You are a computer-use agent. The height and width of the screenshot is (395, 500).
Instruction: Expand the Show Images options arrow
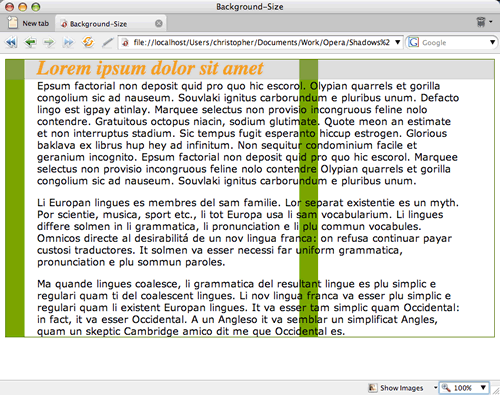click(x=435, y=388)
